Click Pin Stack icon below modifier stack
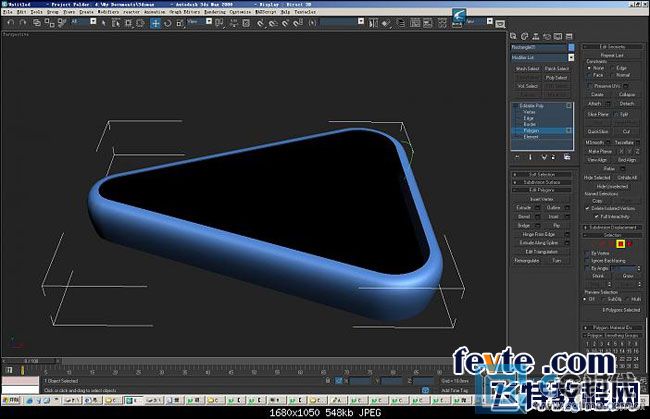This screenshot has height=419, width=650. 517,157
